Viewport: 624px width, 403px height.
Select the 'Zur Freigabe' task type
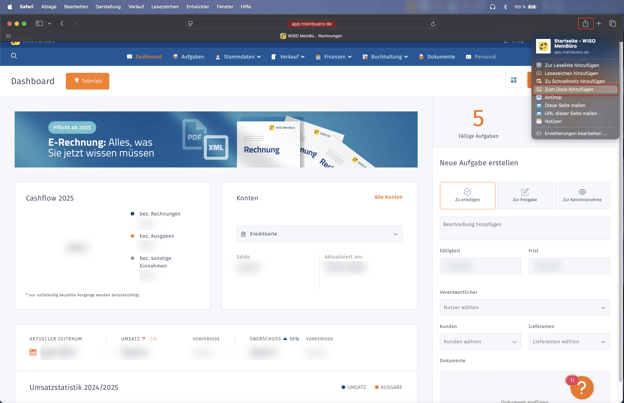coord(524,195)
